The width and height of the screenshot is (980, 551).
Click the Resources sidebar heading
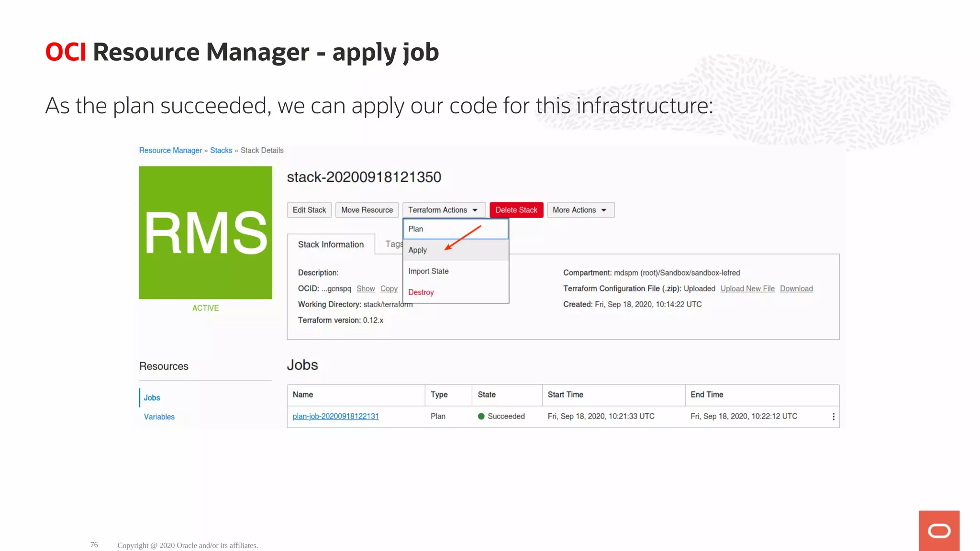pos(164,366)
